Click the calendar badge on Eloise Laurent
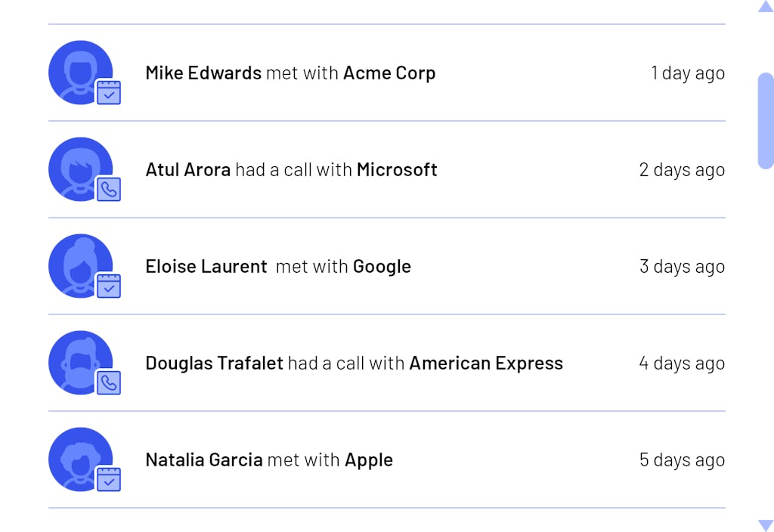774x532 pixels. point(109,286)
